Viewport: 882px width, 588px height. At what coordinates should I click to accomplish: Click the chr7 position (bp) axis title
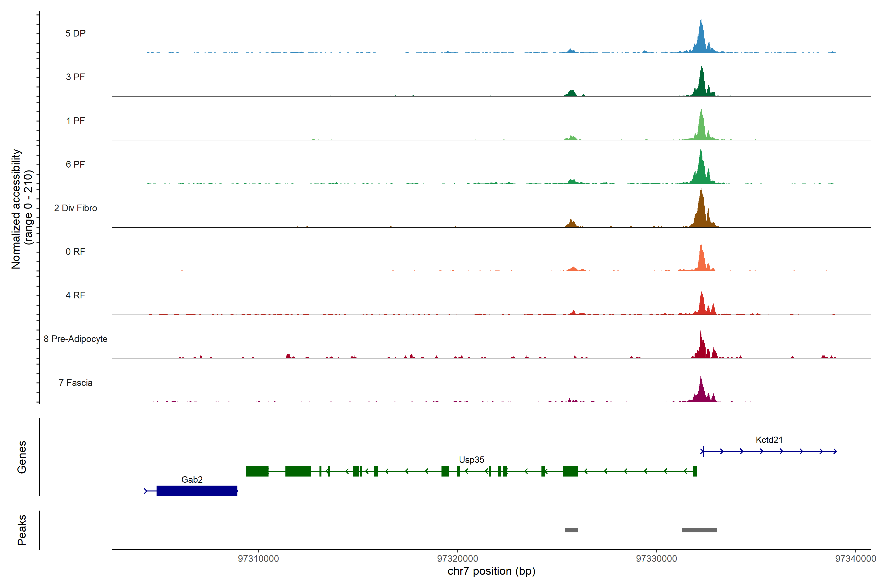(491, 571)
